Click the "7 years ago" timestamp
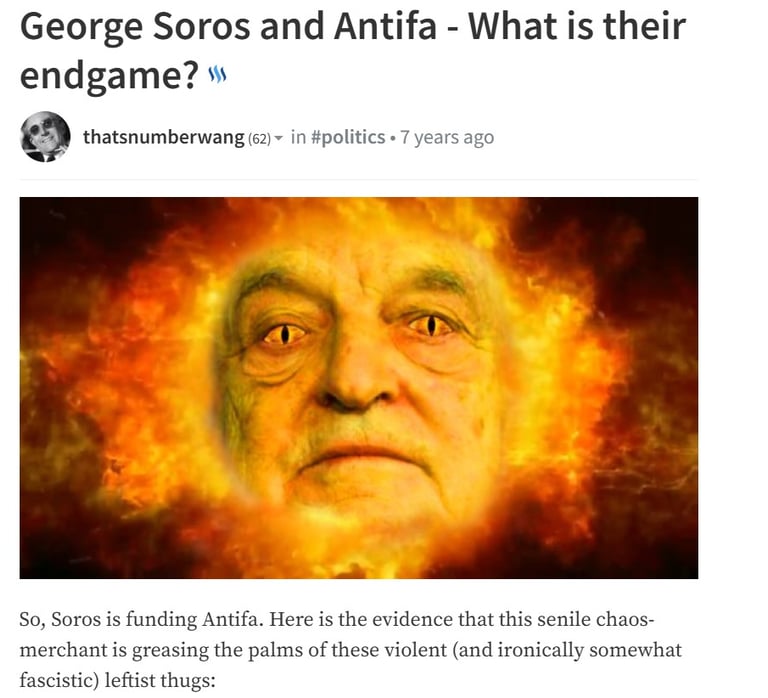This screenshot has height=698, width=768. click(x=447, y=138)
